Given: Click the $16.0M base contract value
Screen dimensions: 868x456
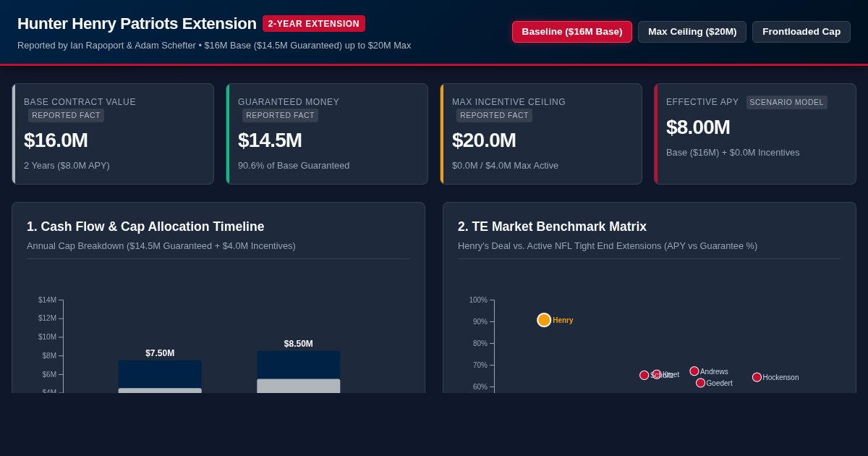Looking at the screenshot, I should coord(56,140).
